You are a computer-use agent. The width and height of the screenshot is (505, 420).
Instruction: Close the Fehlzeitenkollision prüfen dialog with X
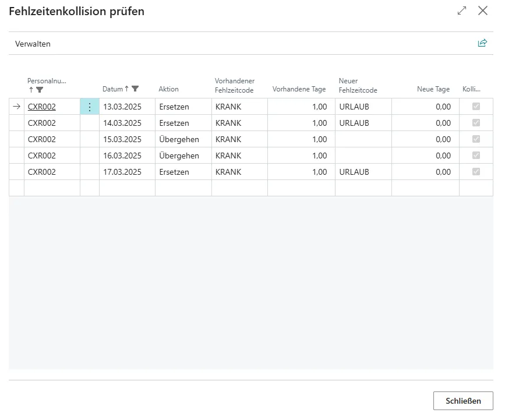[482, 10]
